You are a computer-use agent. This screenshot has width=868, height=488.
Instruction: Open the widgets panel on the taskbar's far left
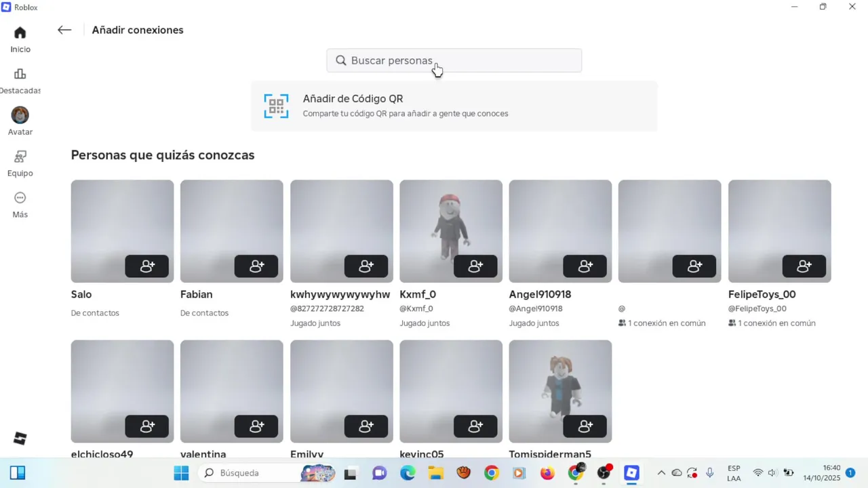coord(18,472)
